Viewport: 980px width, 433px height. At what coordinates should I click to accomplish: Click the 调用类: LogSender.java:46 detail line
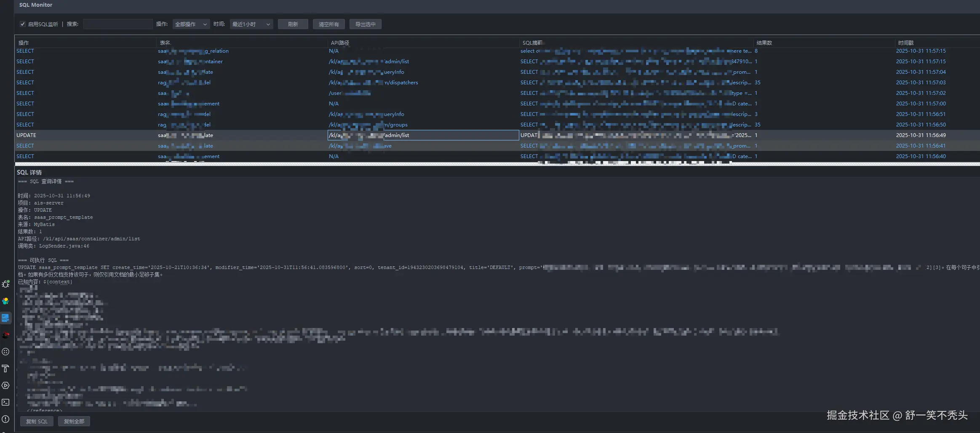pos(53,246)
